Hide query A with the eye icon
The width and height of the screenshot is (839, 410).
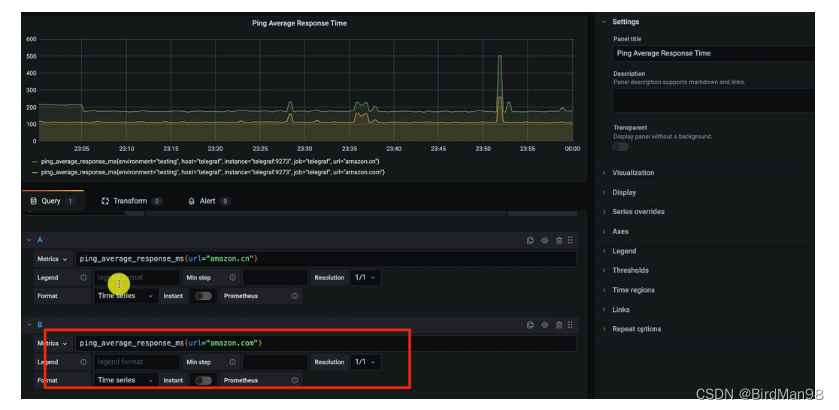545,240
